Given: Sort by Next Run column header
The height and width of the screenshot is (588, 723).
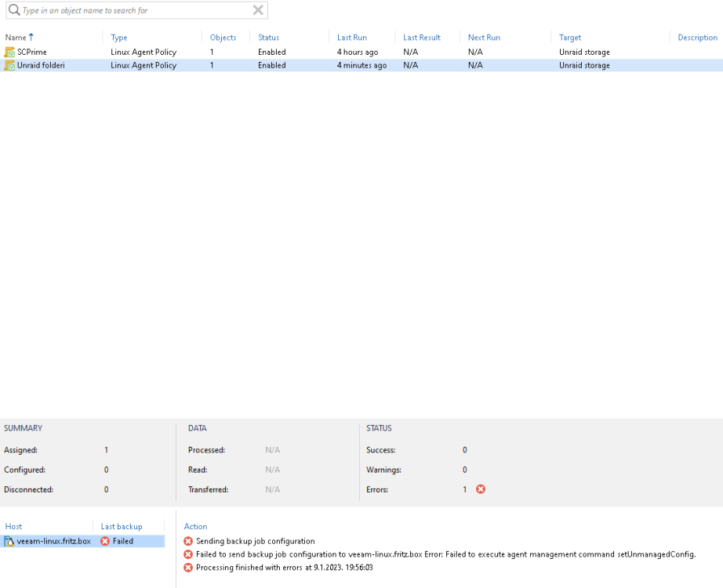Looking at the screenshot, I should (484, 38).
